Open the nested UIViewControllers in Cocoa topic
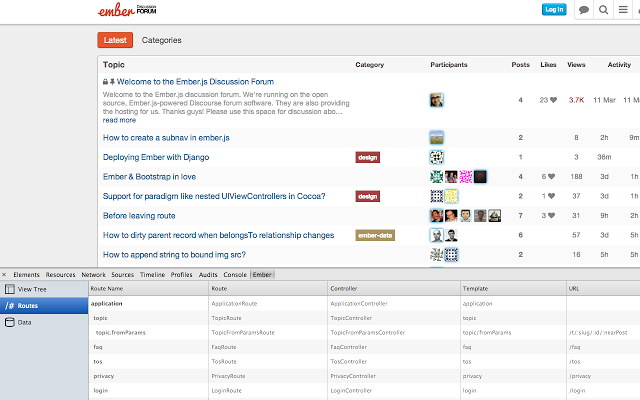640x400 pixels. 214,196
